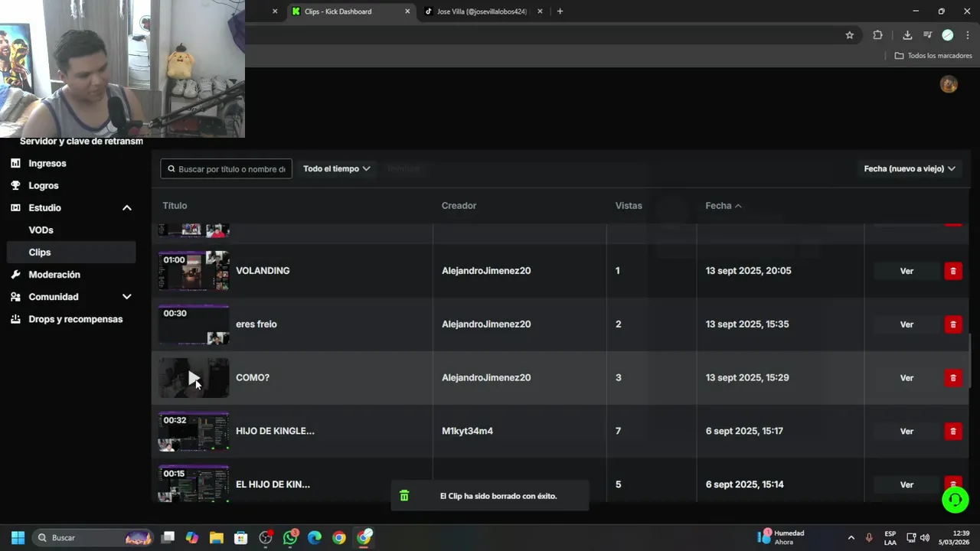Open Microsoft Edge from taskbar
The image size is (980, 551).
coord(315,537)
